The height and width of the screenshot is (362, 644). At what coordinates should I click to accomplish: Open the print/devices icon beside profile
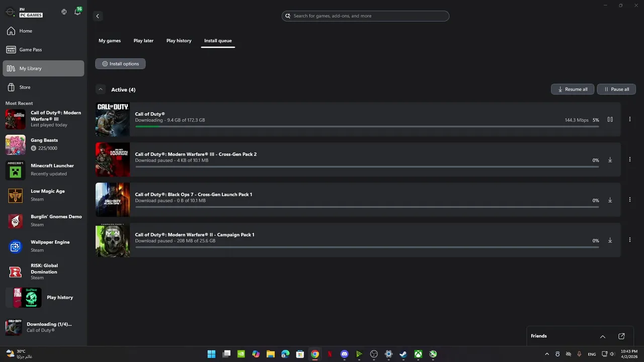click(64, 12)
